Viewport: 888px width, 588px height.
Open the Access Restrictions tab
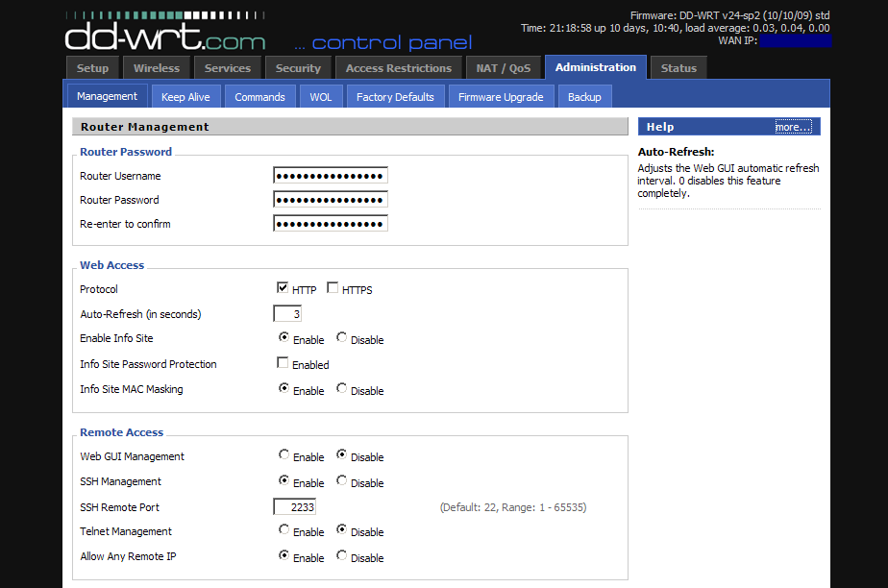[x=399, y=68]
